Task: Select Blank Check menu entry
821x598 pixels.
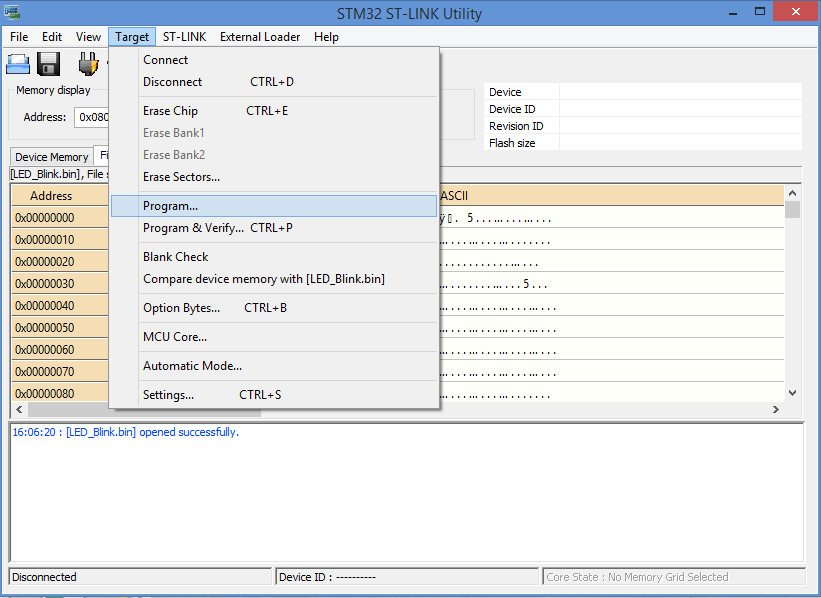Action: [x=274, y=257]
